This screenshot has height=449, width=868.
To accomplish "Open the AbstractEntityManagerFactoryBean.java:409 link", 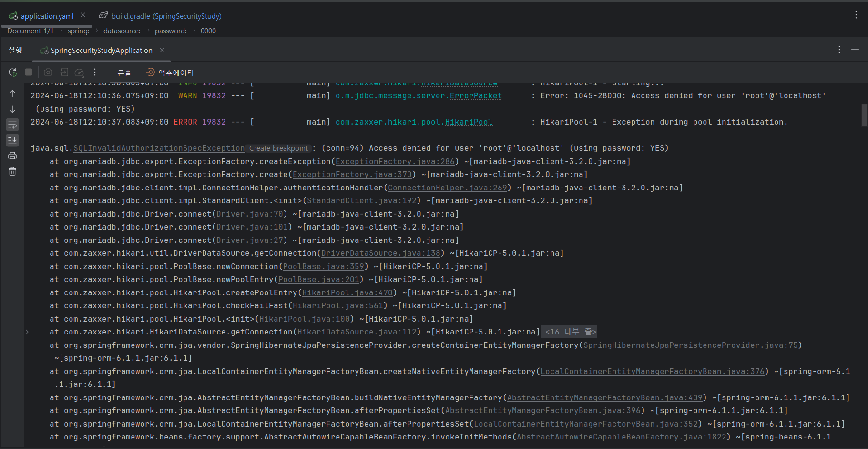I will [x=604, y=398].
